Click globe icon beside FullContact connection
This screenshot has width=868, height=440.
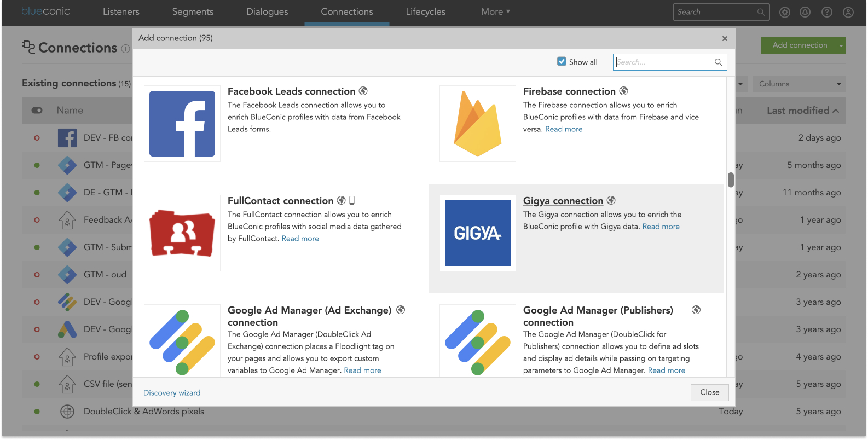[341, 200]
